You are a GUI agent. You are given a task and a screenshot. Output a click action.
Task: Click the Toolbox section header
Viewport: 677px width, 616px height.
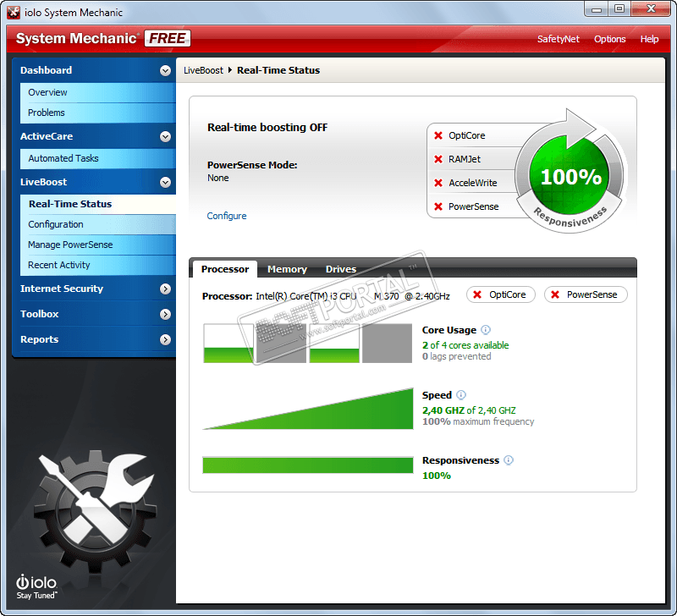[94, 314]
